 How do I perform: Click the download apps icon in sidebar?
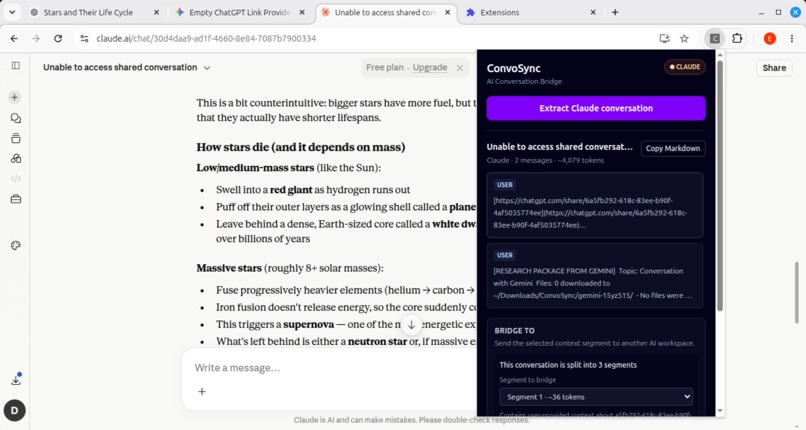click(16, 380)
